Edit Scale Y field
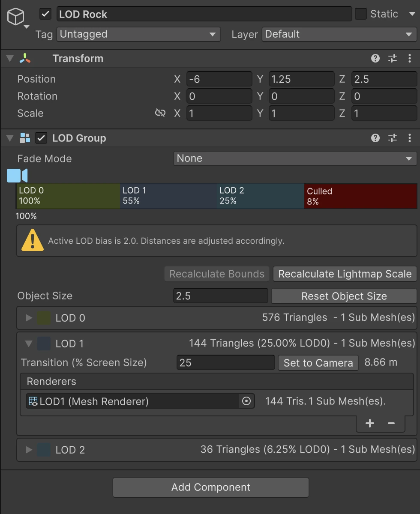The image size is (420, 514). point(301,114)
